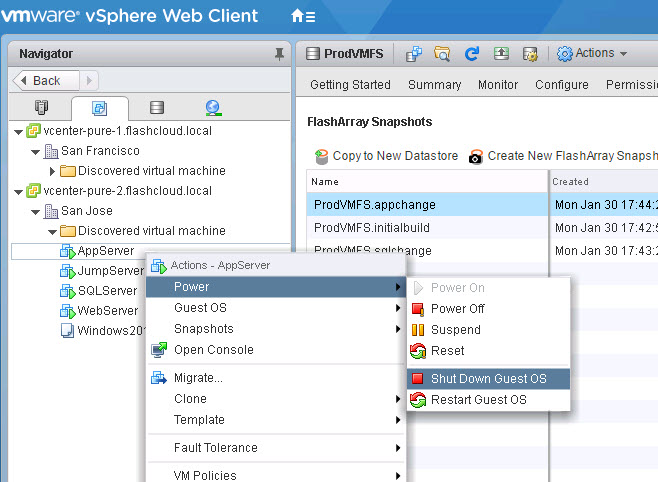Click the SQLServer VM icon
This screenshot has width=658, height=482.
point(68,291)
